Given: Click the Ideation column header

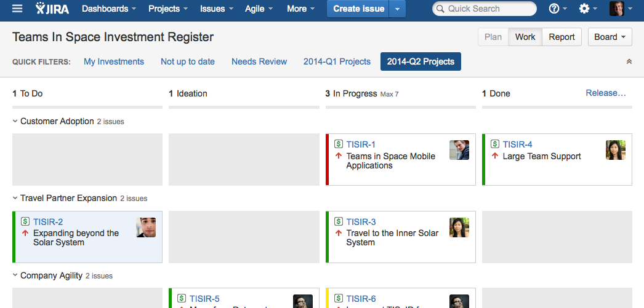Looking at the screenshot, I should (192, 93).
